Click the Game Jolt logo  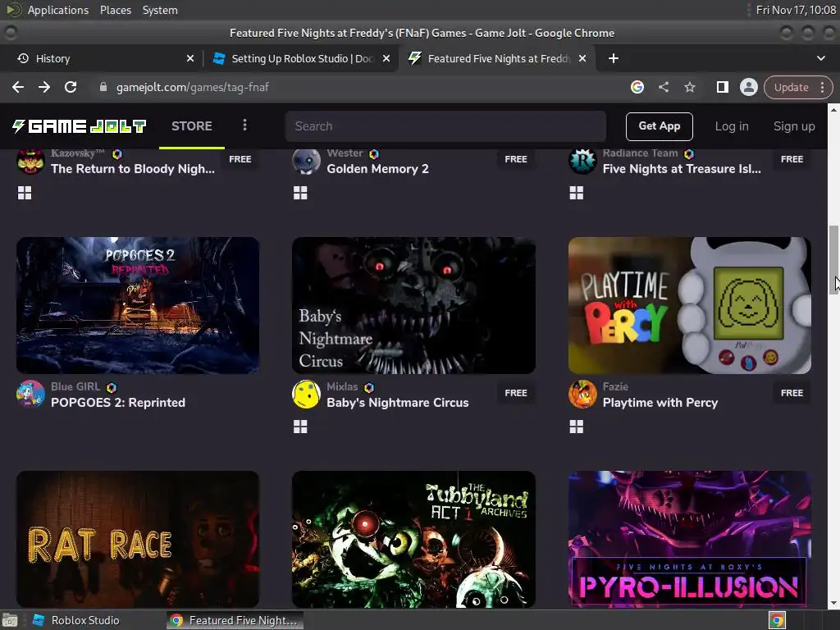click(80, 126)
